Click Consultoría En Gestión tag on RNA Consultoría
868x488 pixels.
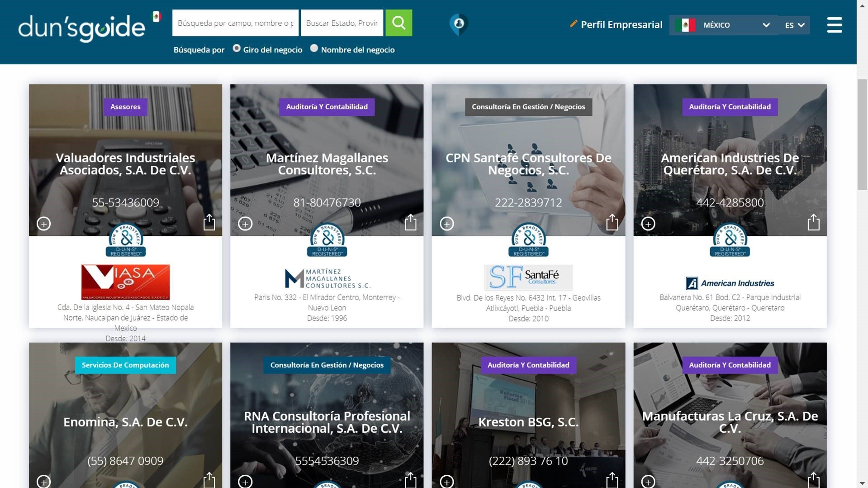[327, 365]
